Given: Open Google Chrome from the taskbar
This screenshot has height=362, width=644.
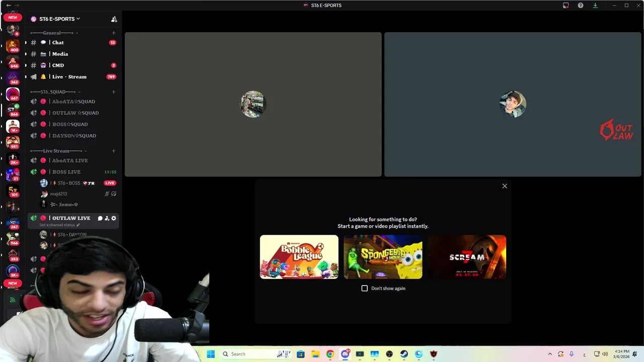Looking at the screenshot, I should pos(330,354).
